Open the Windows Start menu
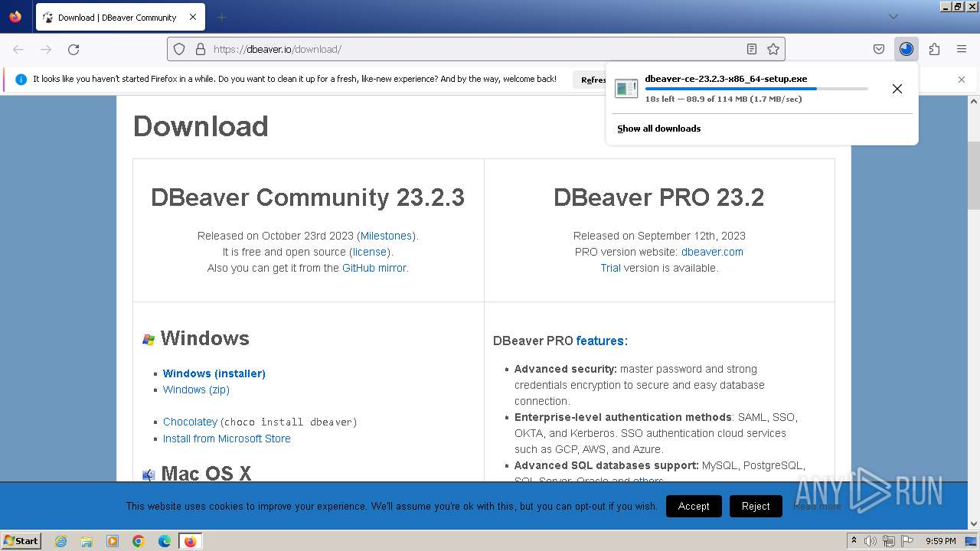 (x=21, y=541)
